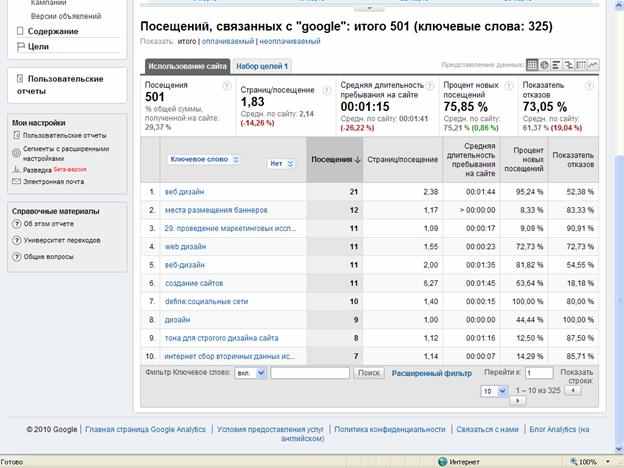Screen dimensions: 624x468
Task: Open keyword создание сайтов
Action: coord(194,283)
